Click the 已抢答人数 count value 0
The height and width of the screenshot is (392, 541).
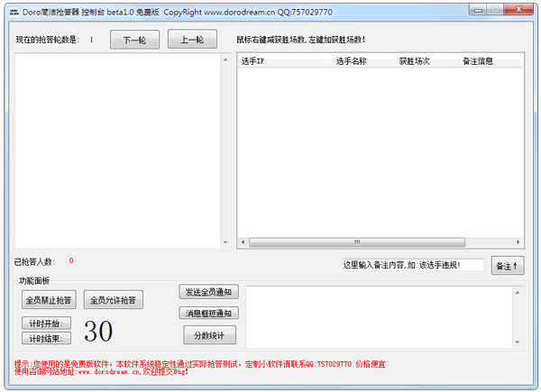tap(71, 260)
